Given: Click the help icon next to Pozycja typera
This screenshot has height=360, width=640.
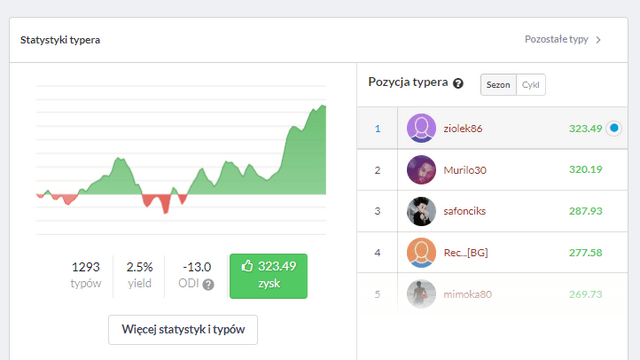Looking at the screenshot, I should [458, 83].
